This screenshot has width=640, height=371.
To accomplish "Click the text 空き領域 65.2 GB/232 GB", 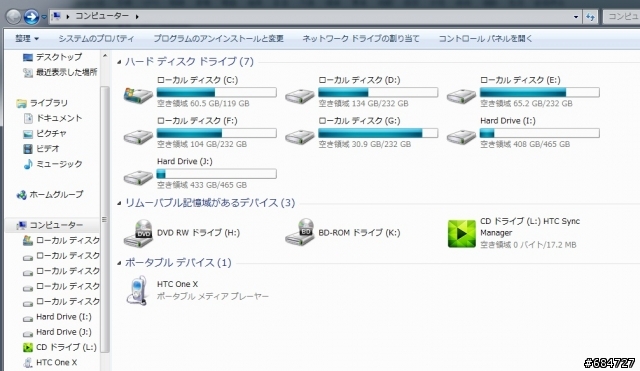I will pos(526,104).
